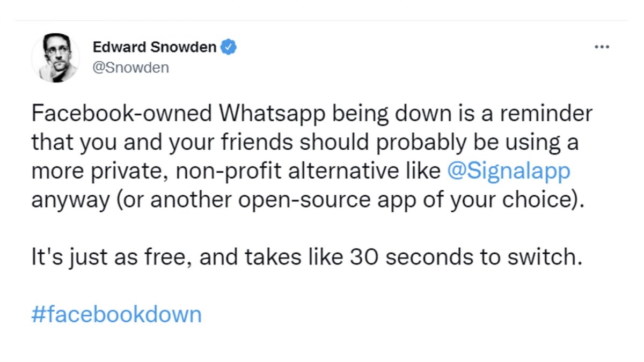Click the line beginning "anyway (or another"

coord(306,200)
